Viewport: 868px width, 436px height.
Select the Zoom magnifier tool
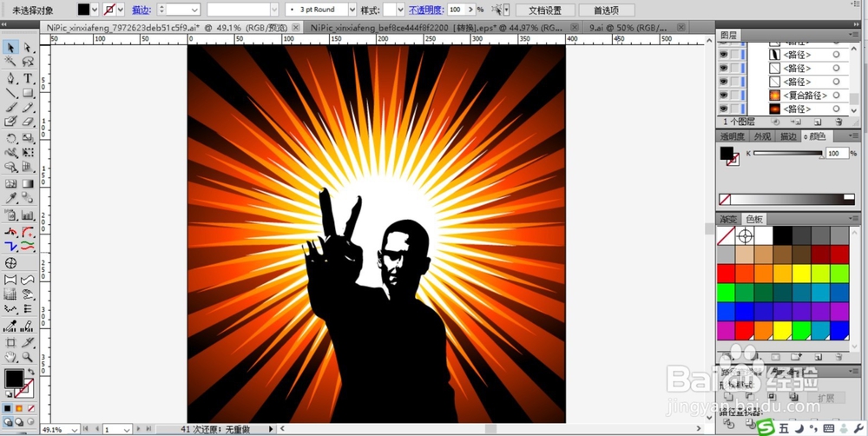pos(28,356)
